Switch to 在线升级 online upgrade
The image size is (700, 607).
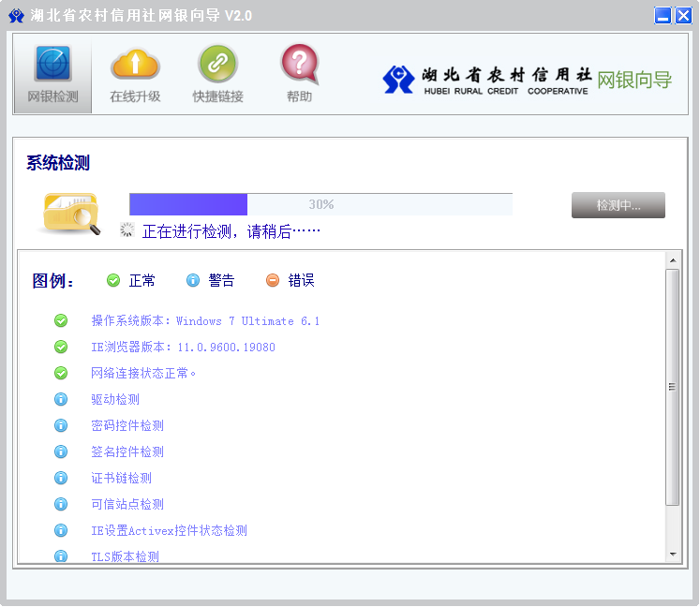click(135, 75)
